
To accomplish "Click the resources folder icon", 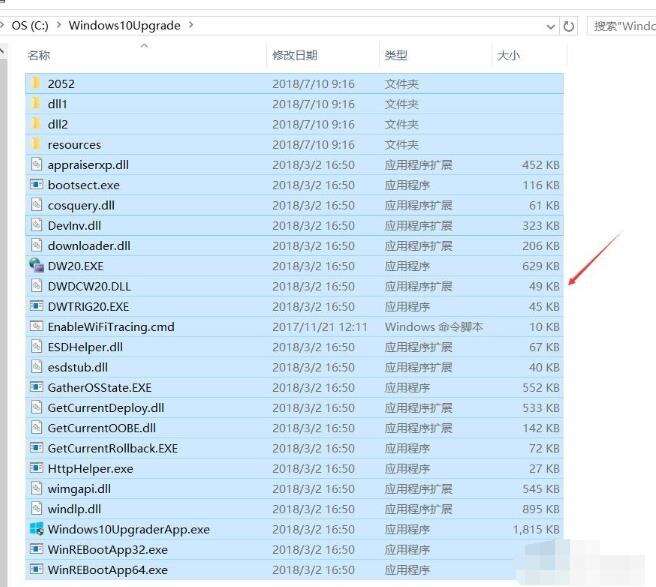I will coord(36,144).
